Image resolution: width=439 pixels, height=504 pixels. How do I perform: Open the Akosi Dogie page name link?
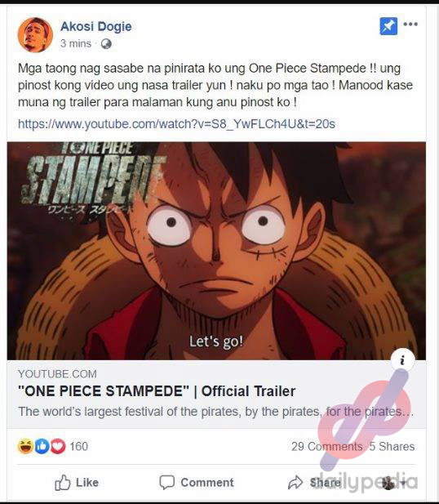[x=96, y=26]
